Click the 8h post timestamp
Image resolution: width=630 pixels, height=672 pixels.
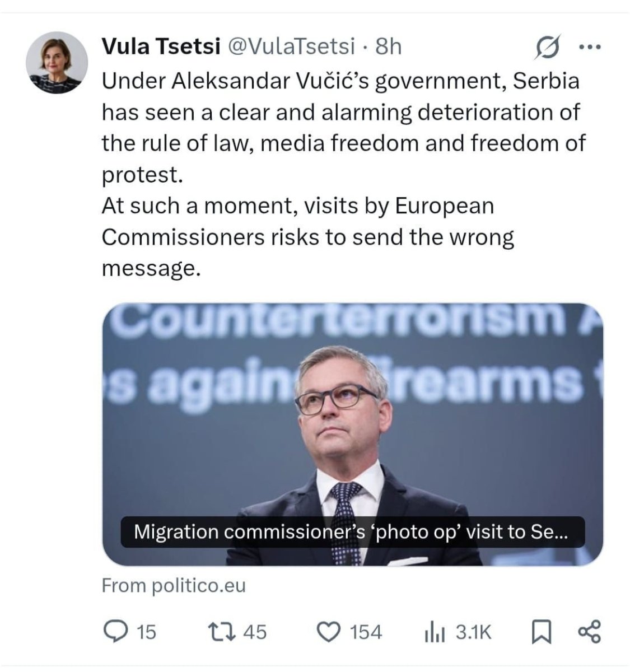click(x=389, y=46)
